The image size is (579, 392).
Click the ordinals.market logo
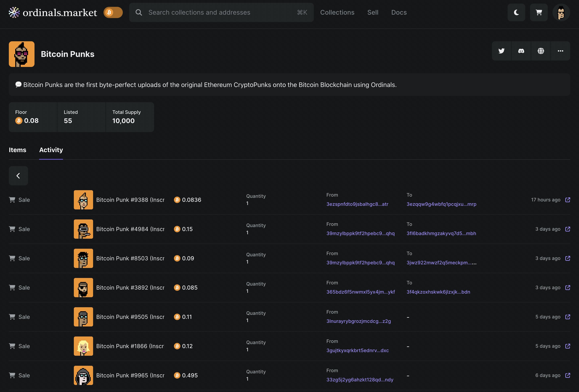[x=53, y=12]
